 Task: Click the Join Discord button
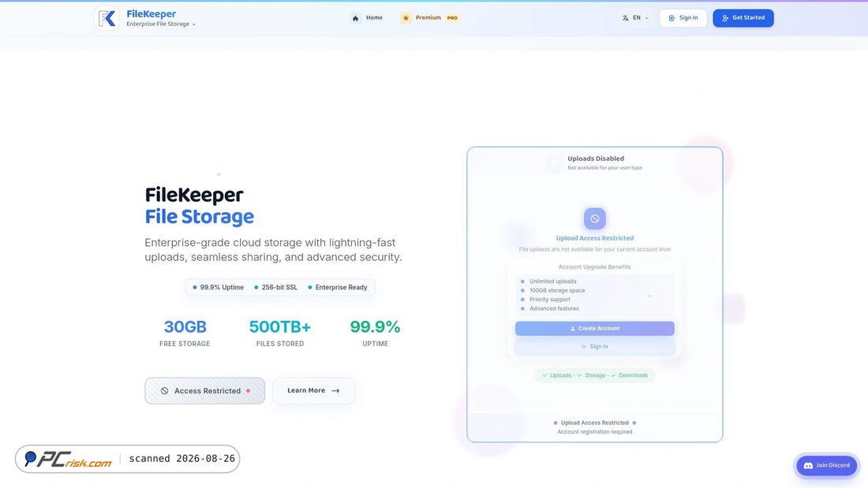[x=826, y=465]
